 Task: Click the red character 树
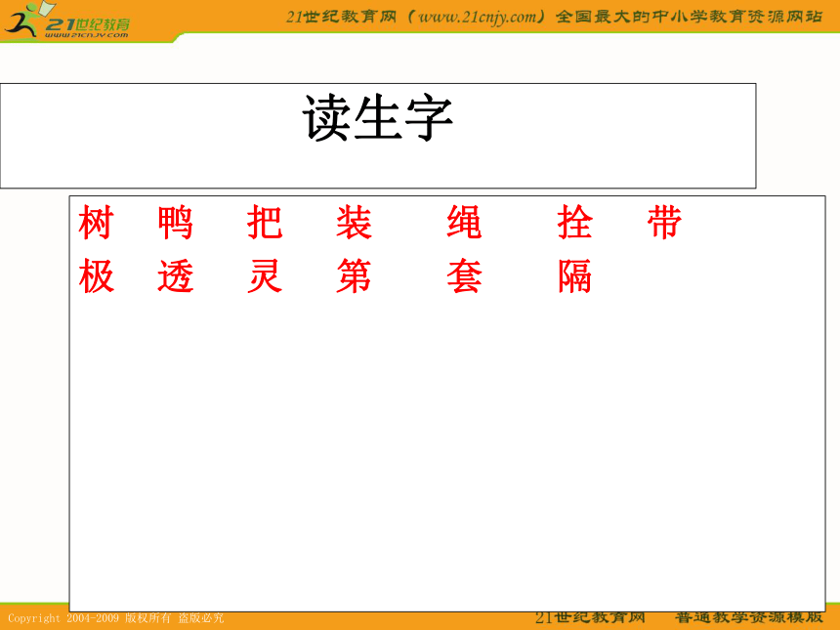[96, 222]
